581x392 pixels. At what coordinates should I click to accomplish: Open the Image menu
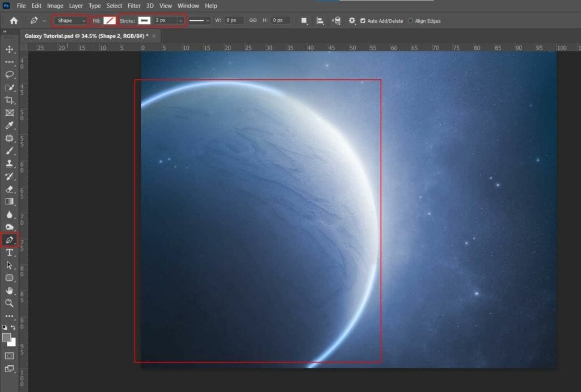click(x=55, y=6)
